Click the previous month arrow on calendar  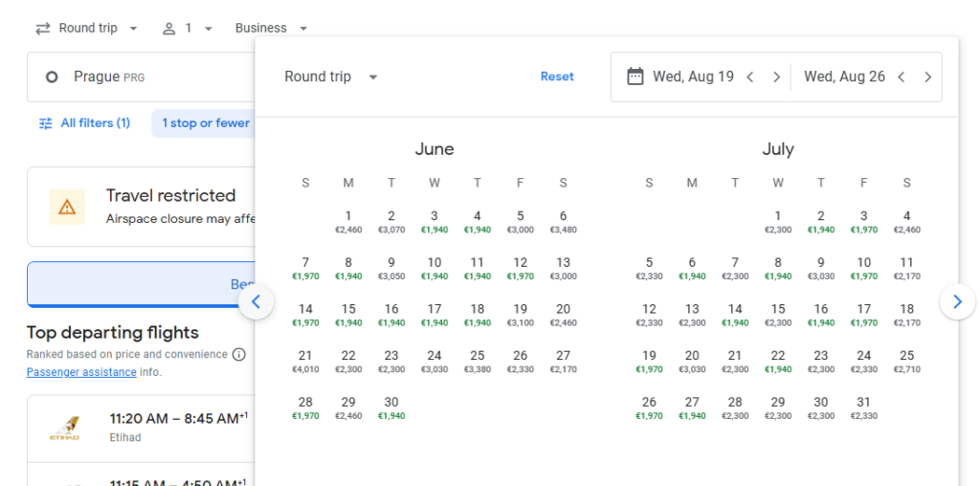pyautogui.click(x=256, y=302)
